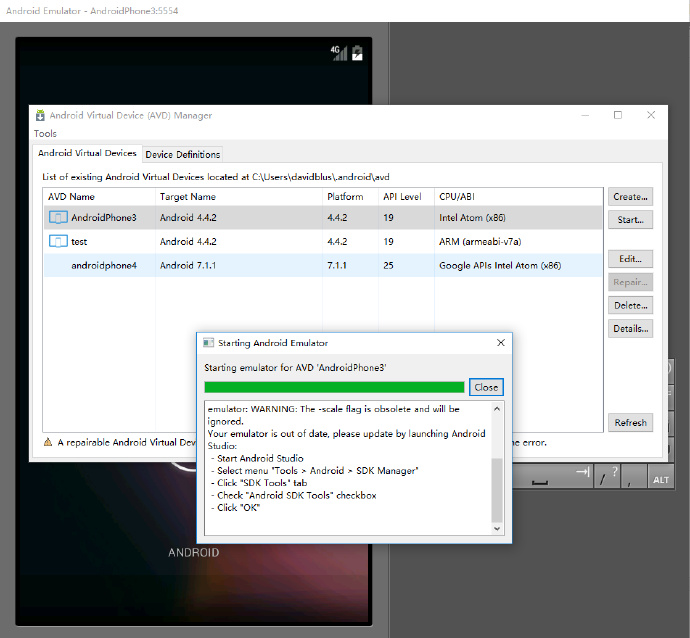Viewport: 690px width, 638px height.
Task: Click the Edit... button
Action: click(x=630, y=259)
